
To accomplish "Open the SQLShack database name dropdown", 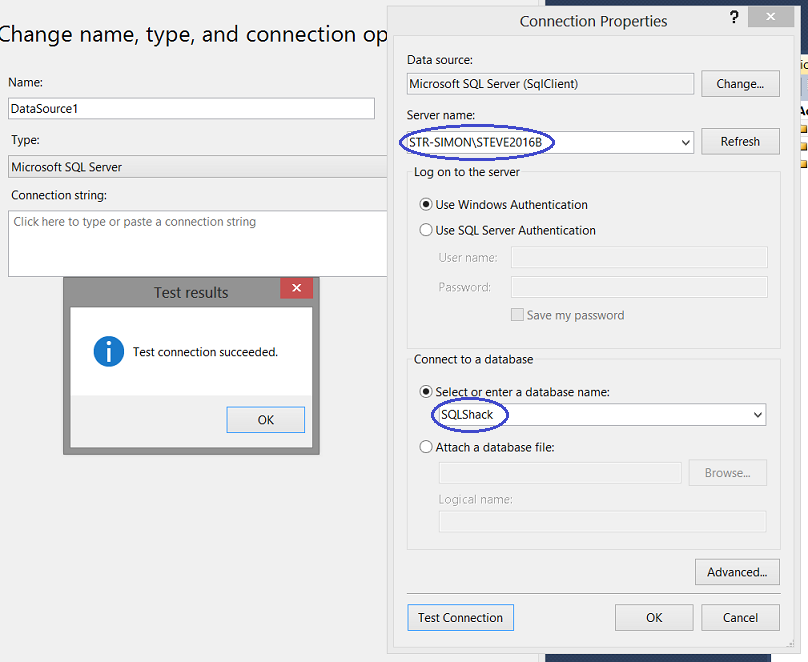I will tap(757, 415).
